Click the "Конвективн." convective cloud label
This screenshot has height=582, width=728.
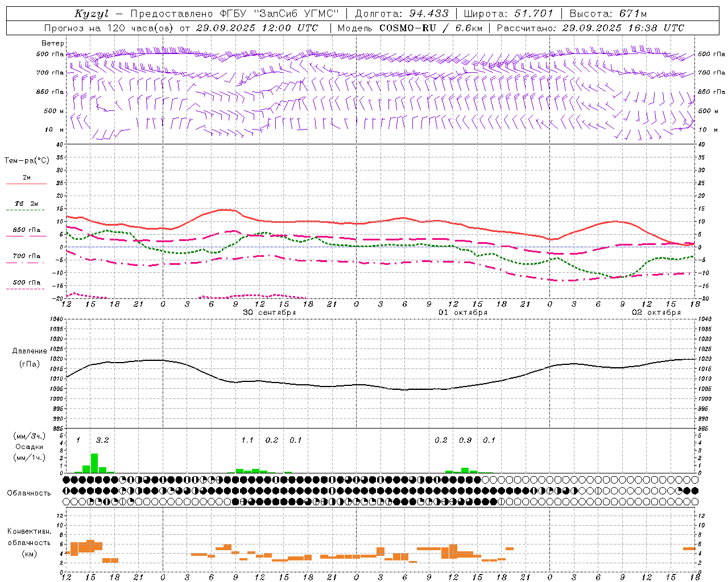[30, 531]
